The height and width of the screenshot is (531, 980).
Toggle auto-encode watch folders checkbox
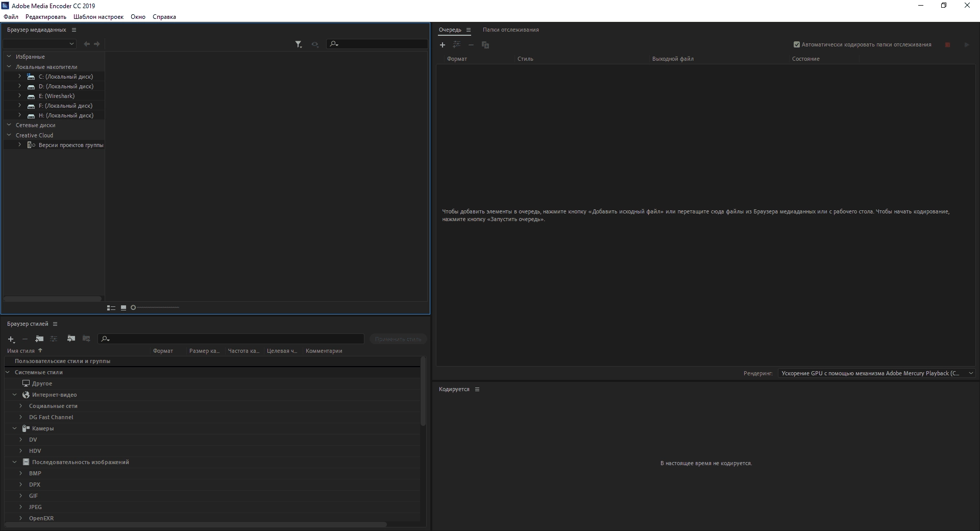(x=797, y=45)
